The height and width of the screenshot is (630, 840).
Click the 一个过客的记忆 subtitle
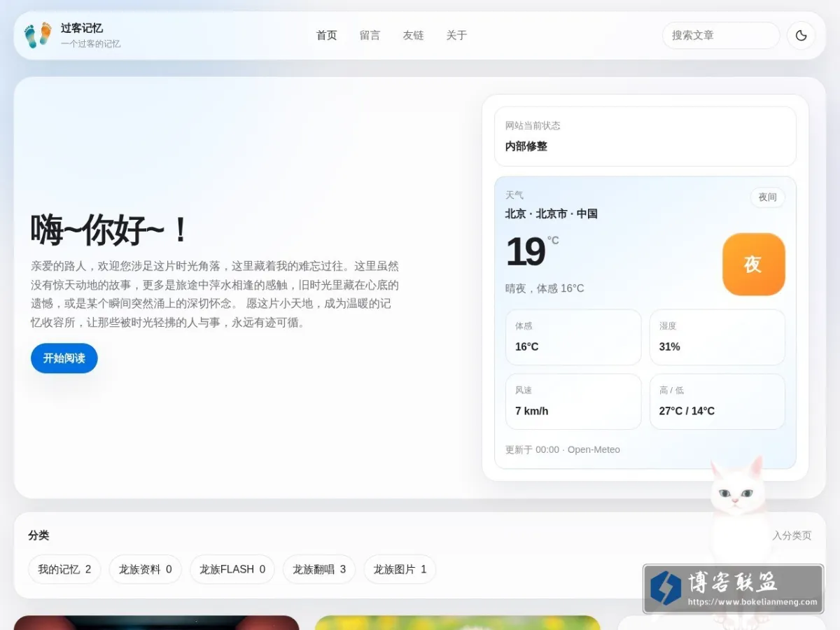(x=91, y=43)
